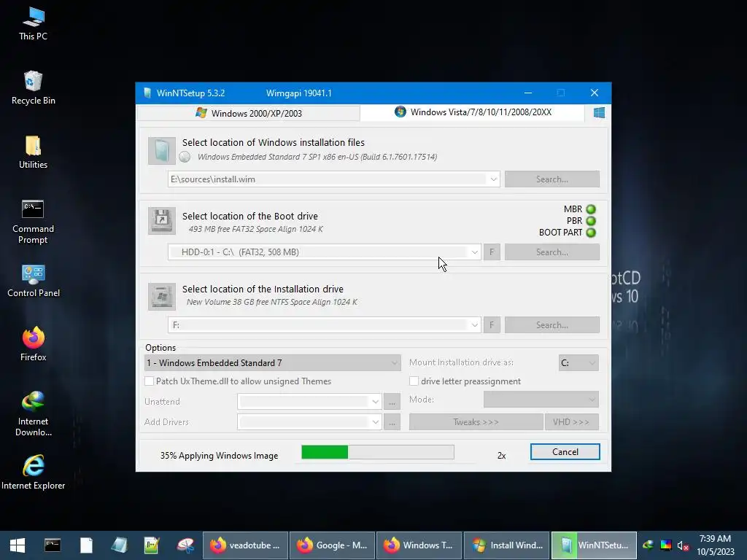Toggle Patch UxTheme.dll checkbox

[149, 381]
